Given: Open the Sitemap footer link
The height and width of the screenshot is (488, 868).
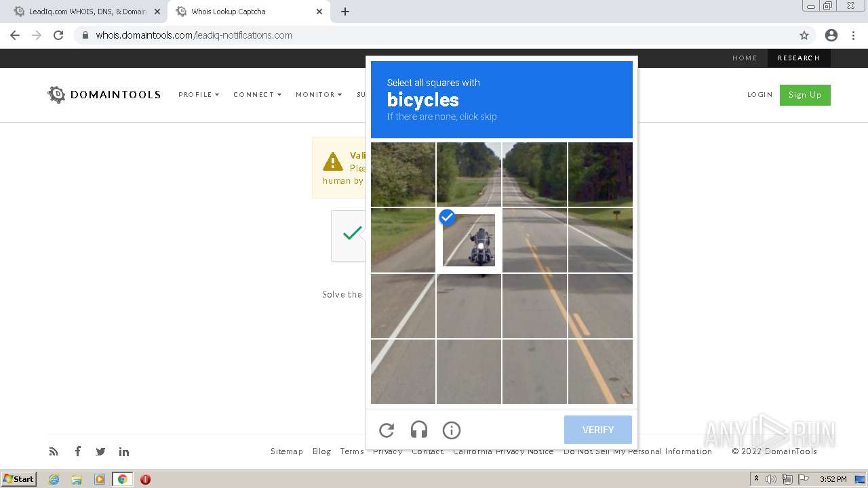Looking at the screenshot, I should point(287,451).
